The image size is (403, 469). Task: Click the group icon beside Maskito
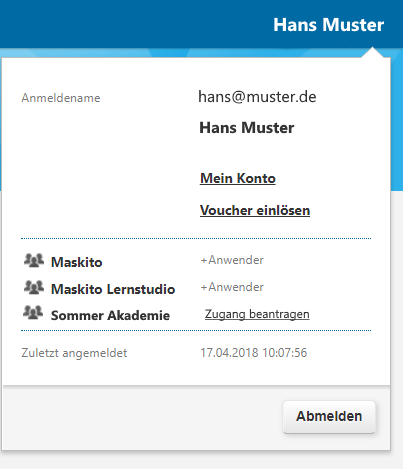tap(34, 261)
